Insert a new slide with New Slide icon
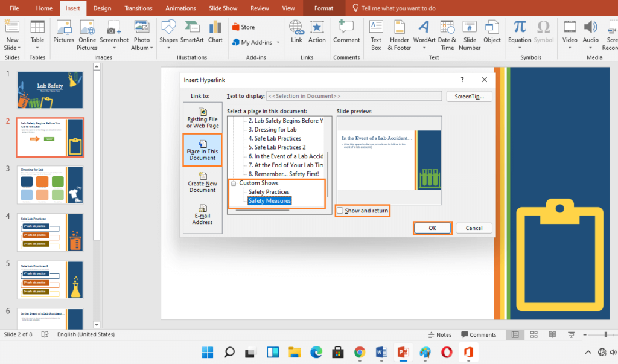 pos(11,27)
